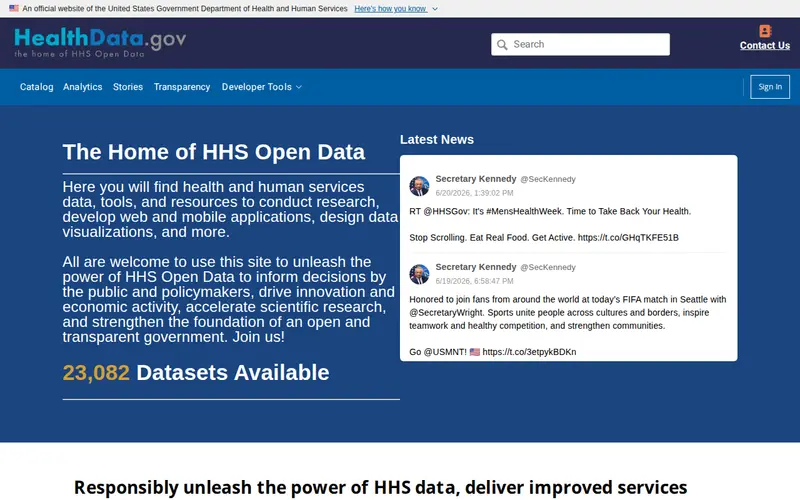Navigate to the Transparency page
Image resolution: width=800 pixels, height=500 pixels.
[x=182, y=87]
